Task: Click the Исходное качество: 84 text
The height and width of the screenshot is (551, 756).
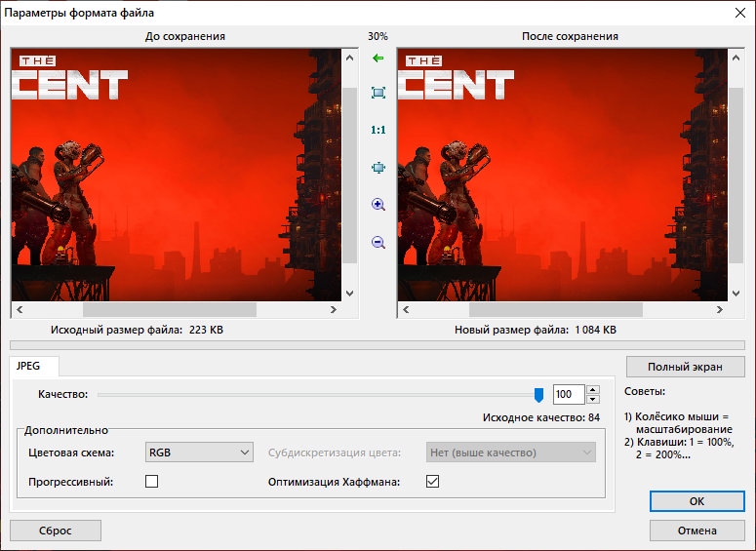Action: coord(541,417)
